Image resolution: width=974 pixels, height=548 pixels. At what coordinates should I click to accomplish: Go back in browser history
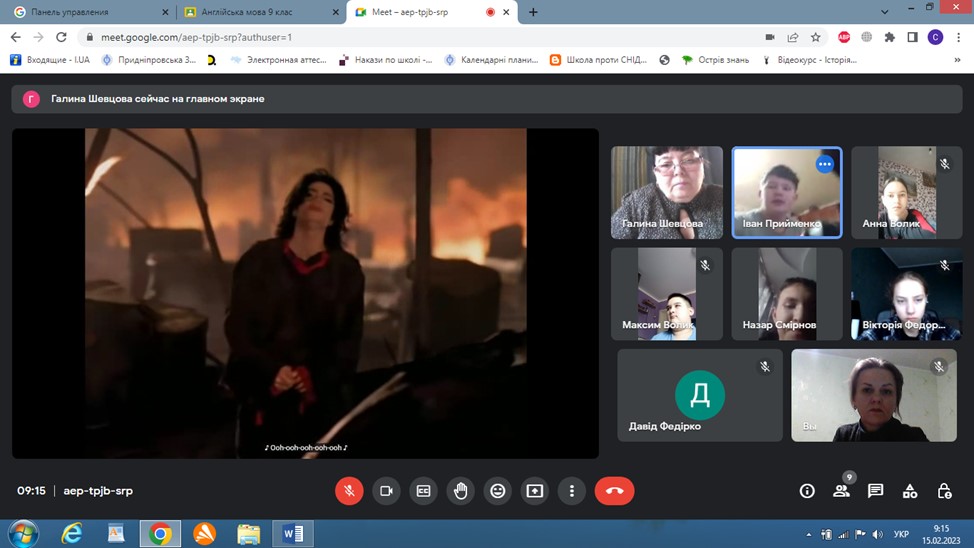pyautogui.click(x=16, y=37)
